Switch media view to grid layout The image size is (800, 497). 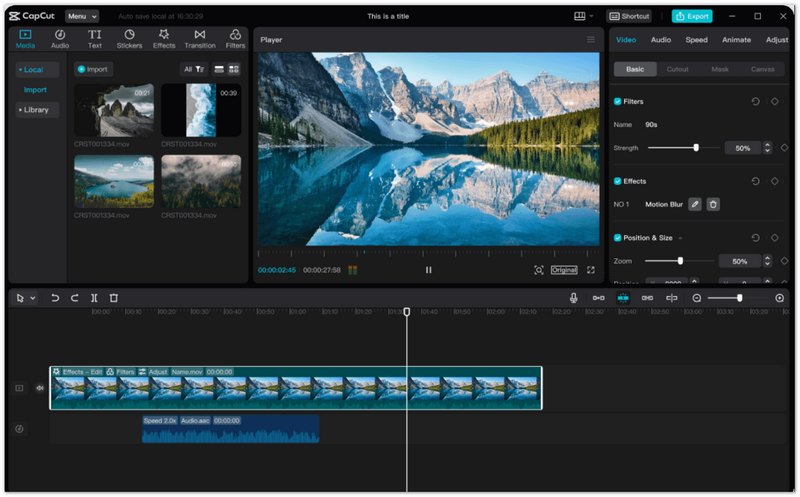(234, 69)
